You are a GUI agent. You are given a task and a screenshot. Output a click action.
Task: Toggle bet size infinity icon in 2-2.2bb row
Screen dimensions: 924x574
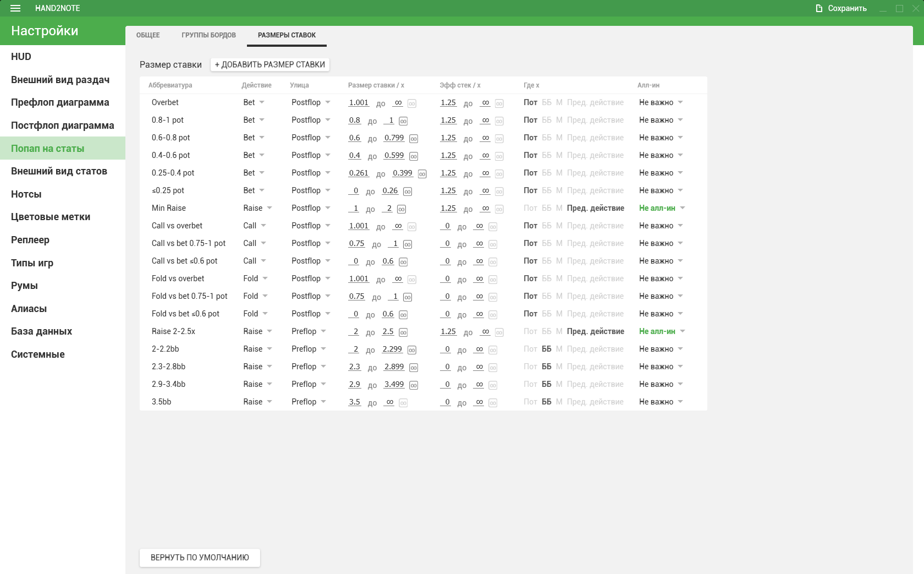[412, 350]
